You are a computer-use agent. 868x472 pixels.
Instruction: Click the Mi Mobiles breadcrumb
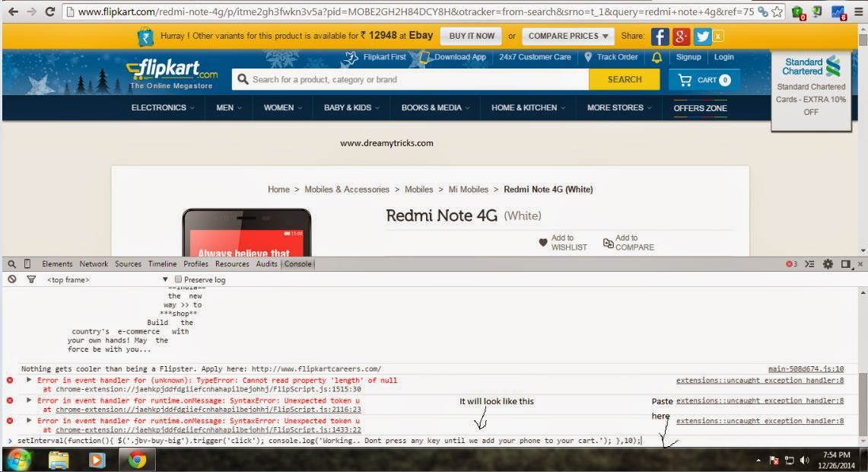[469, 190]
